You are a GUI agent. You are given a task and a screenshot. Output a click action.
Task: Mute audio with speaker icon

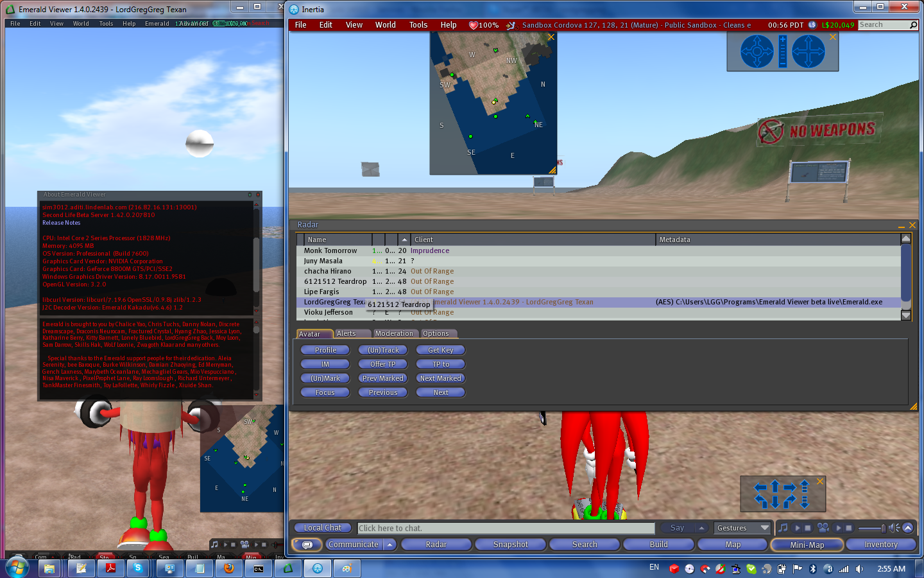(x=894, y=528)
